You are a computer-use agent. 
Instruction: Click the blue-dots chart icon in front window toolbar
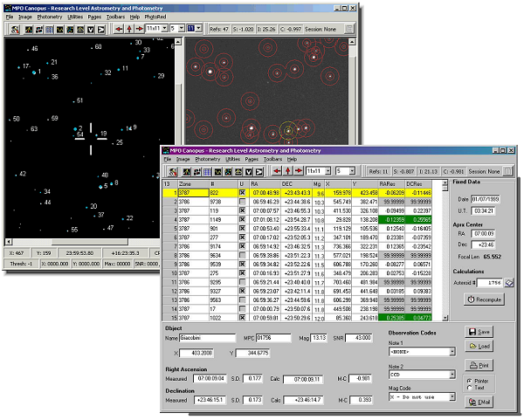pos(228,172)
